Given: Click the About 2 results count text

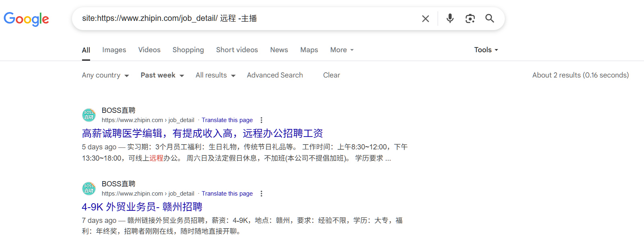Looking at the screenshot, I should (x=580, y=75).
